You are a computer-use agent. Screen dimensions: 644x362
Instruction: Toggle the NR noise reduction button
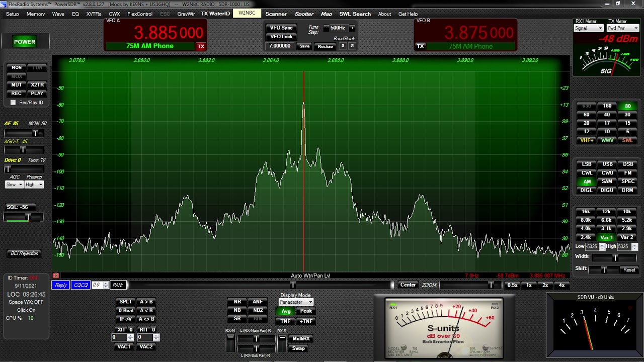click(x=237, y=302)
